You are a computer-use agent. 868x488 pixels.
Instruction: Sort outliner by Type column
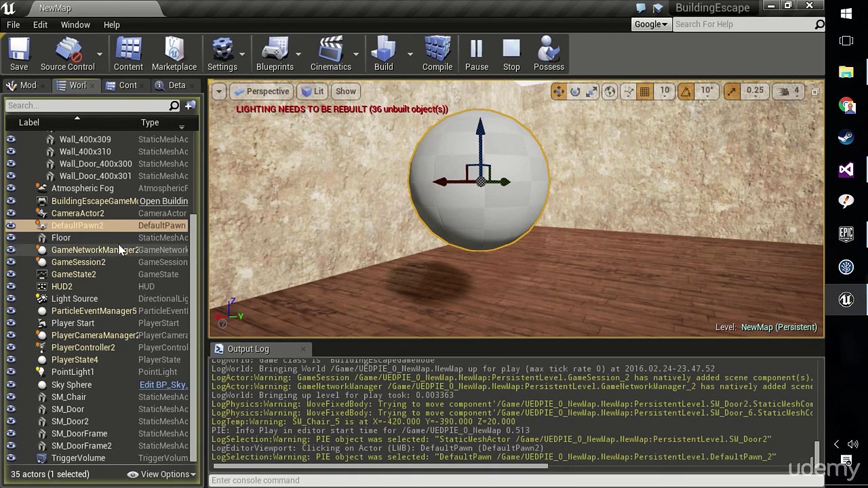pyautogui.click(x=150, y=123)
